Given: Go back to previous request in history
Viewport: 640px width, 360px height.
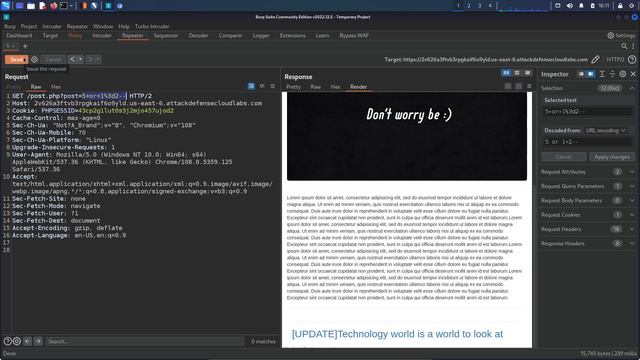Looking at the screenshot, I should pos(72,60).
